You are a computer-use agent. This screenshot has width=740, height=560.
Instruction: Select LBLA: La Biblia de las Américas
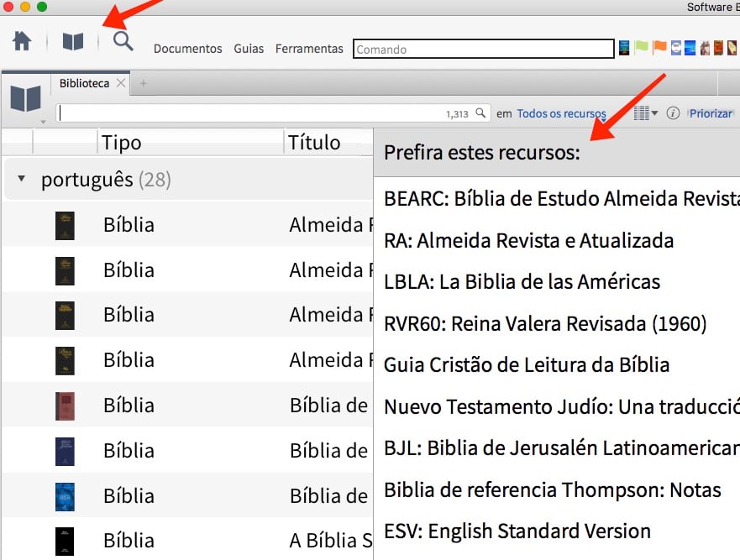[x=522, y=282]
